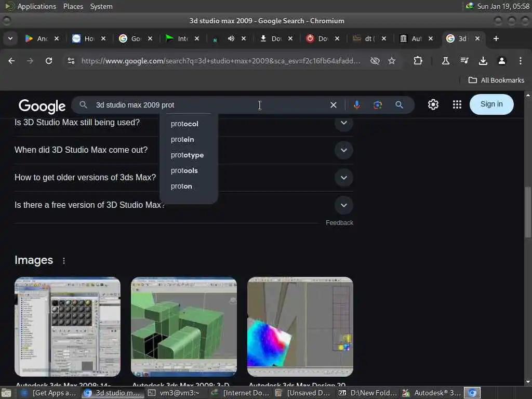Click the clock showing Sun Jan 19
The width and height of the screenshot is (532, 399).
[x=503, y=6]
